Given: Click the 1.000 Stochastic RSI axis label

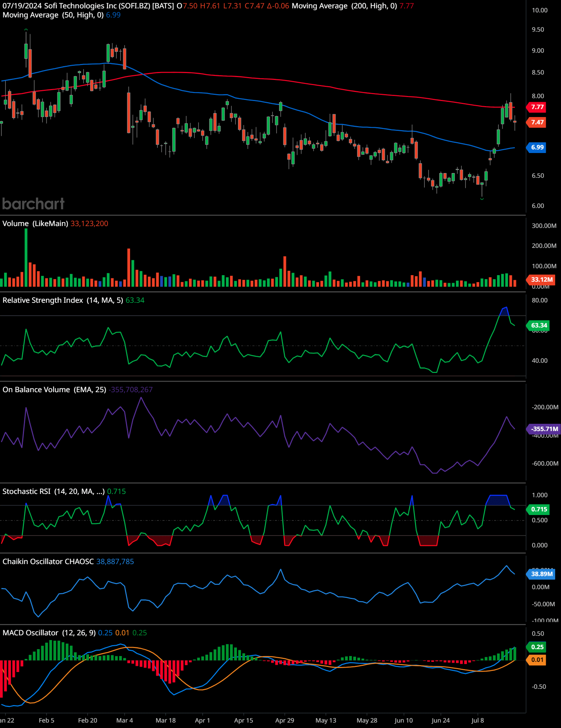Looking at the screenshot, I should pos(540,495).
